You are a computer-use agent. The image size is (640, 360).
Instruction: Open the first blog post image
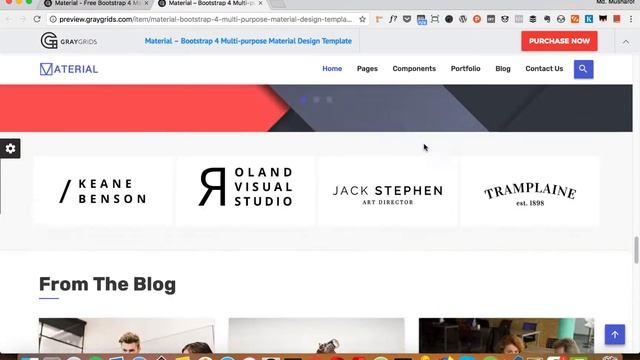click(127, 336)
